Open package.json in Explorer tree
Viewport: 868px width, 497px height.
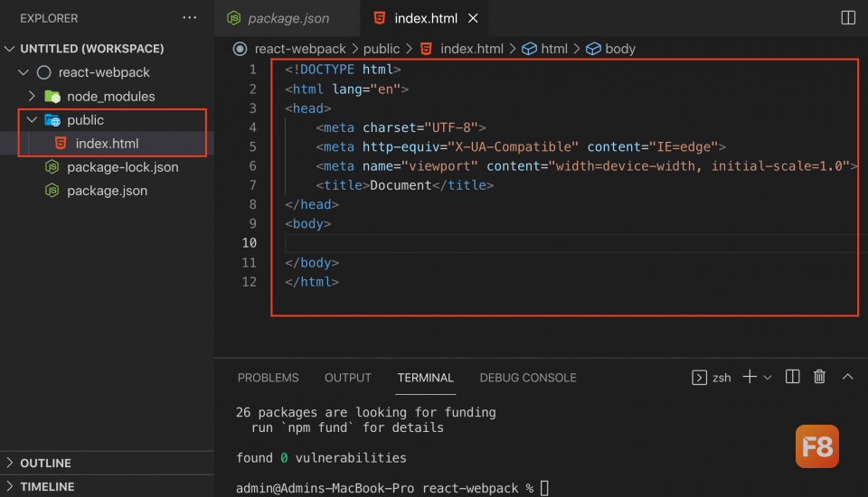pyautogui.click(x=107, y=191)
